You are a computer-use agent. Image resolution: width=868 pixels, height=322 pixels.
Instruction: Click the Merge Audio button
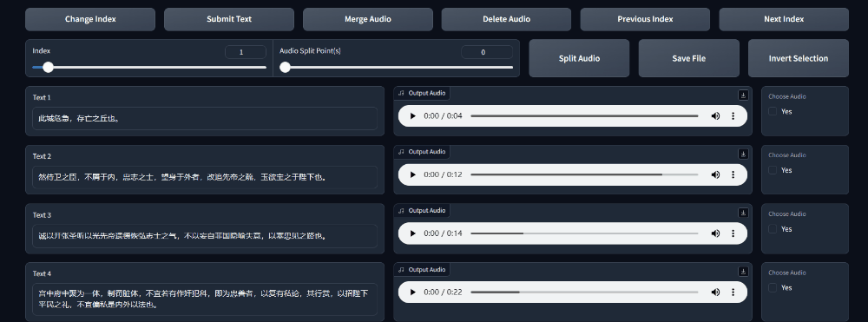367,19
